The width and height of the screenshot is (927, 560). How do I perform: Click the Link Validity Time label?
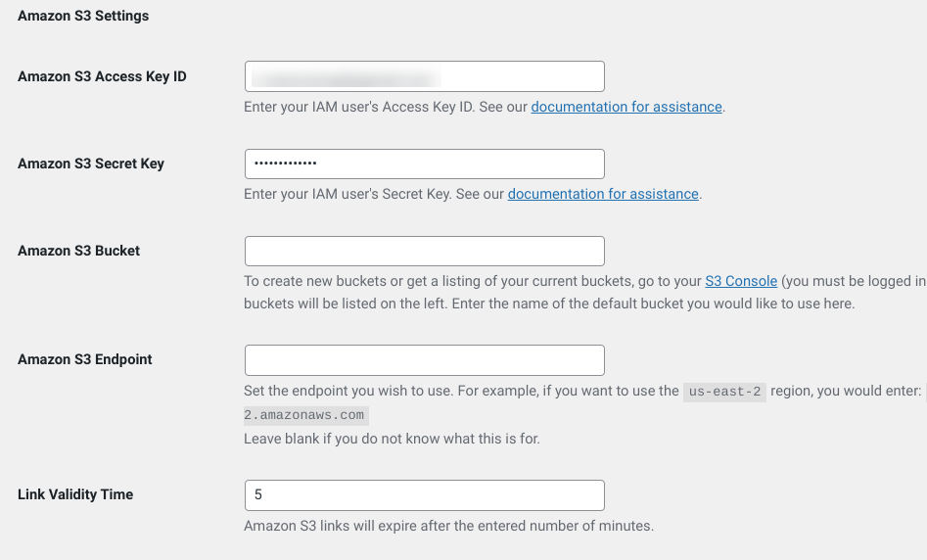tap(75, 494)
